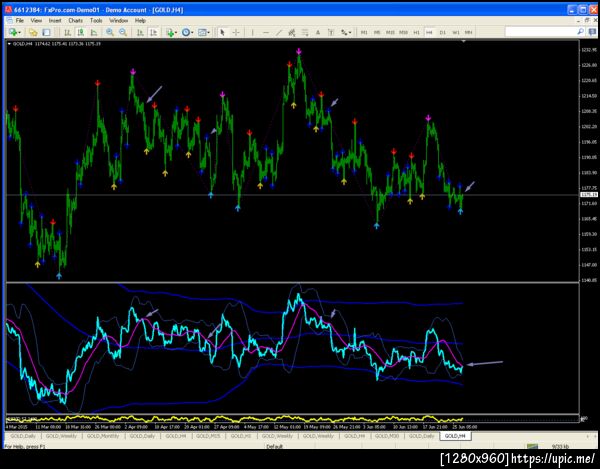Select the Fibonacci Retracement tool
The height and width of the screenshot is (469, 600).
(x=305, y=33)
